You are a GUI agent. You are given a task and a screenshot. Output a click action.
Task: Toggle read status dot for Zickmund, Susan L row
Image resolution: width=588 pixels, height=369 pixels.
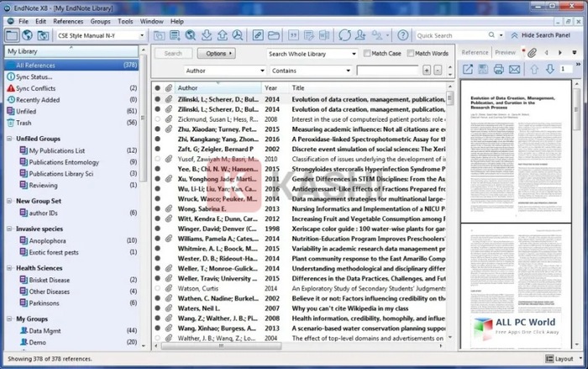pos(158,119)
